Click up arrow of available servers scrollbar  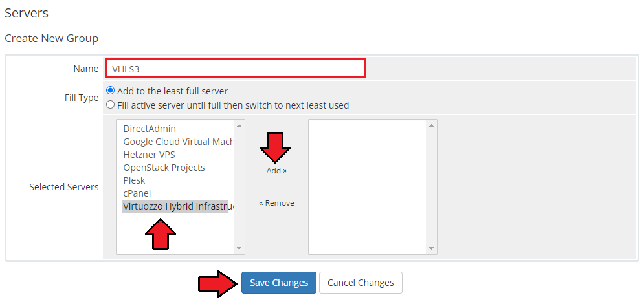239,125
